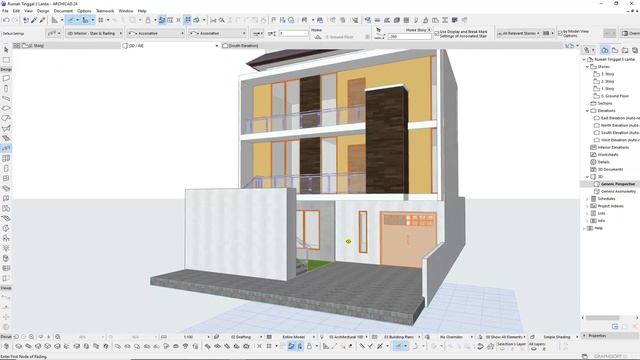Click the Default Settings button
The height and width of the screenshot is (360, 640).
[13, 33]
